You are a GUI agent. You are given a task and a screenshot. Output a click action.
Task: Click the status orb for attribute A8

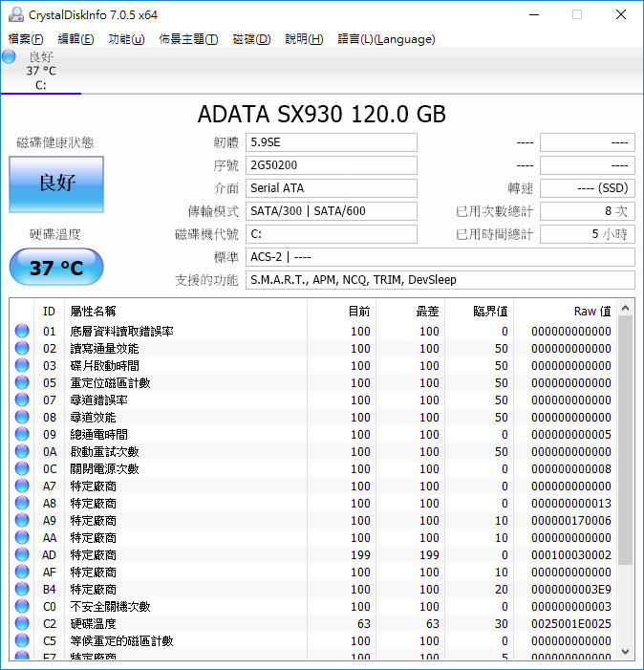(22, 503)
